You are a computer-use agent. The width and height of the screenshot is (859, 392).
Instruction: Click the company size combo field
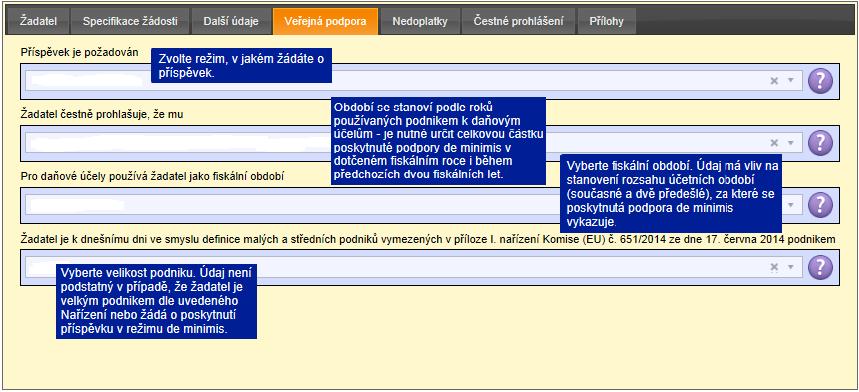414,267
